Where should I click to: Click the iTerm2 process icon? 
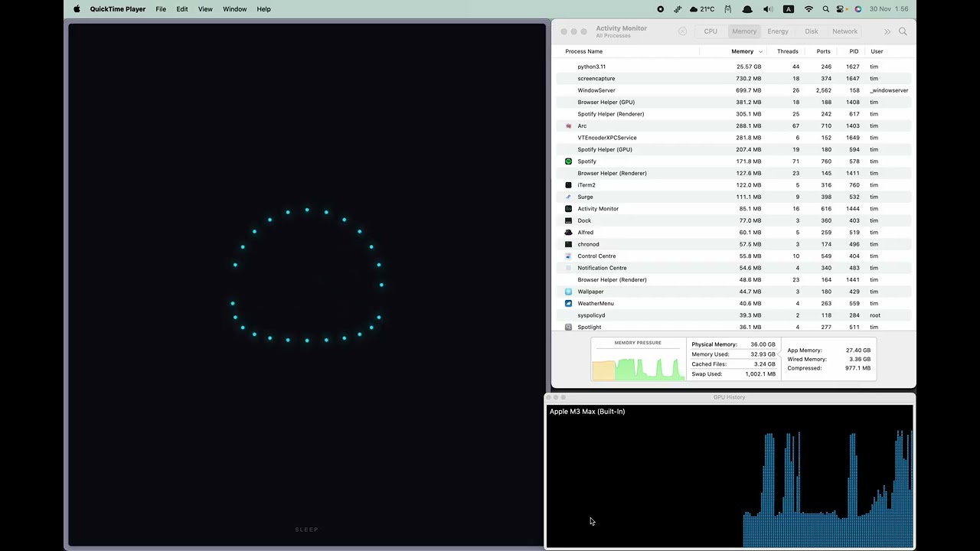click(x=568, y=185)
